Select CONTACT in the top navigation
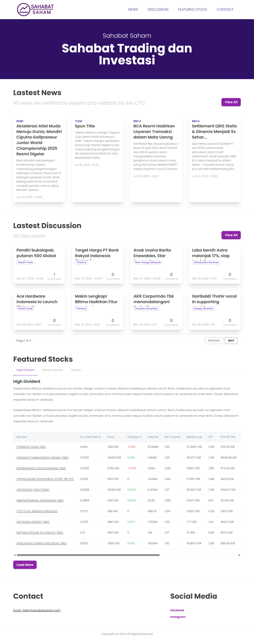Viewport: 254px width, 644px height. (225, 10)
